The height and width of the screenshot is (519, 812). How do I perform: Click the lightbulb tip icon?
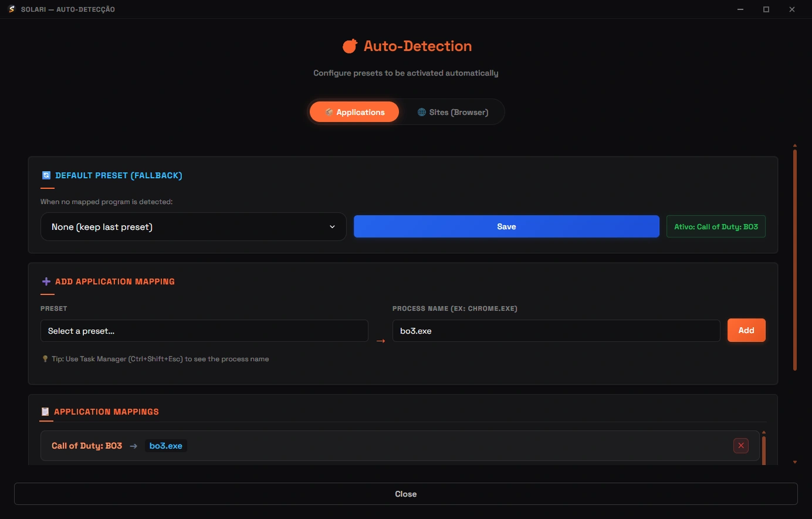tap(45, 359)
